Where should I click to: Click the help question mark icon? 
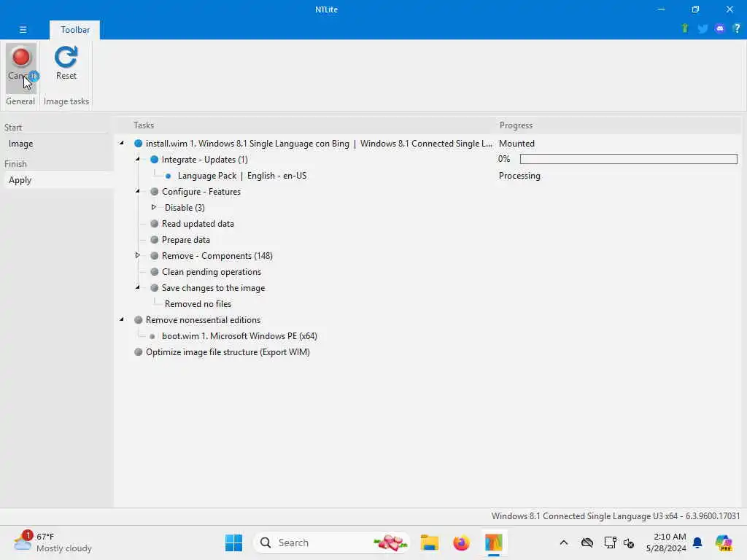coord(737,28)
